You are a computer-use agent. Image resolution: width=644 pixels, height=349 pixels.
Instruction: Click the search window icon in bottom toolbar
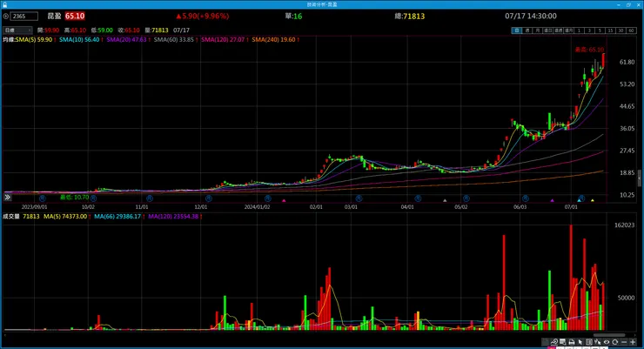pos(563,342)
